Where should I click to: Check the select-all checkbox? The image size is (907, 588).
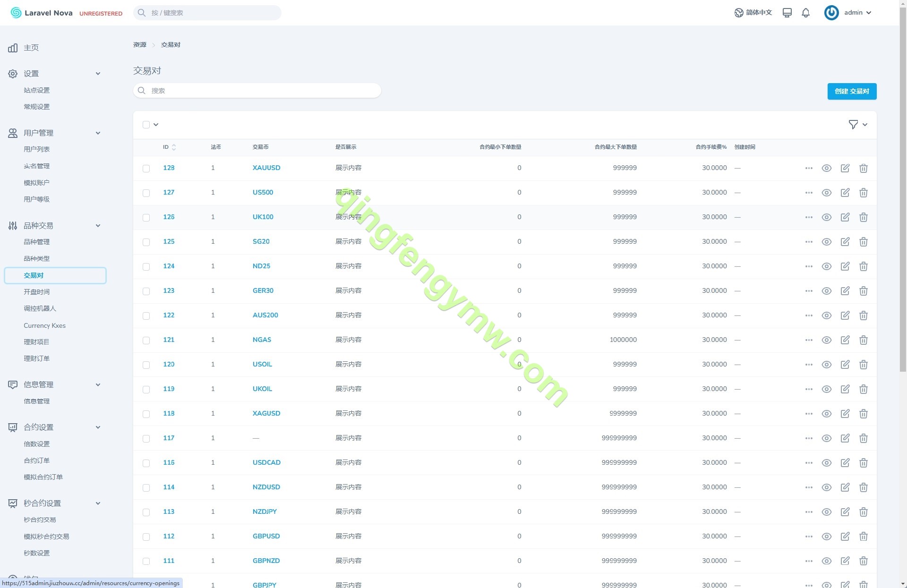pyautogui.click(x=146, y=125)
